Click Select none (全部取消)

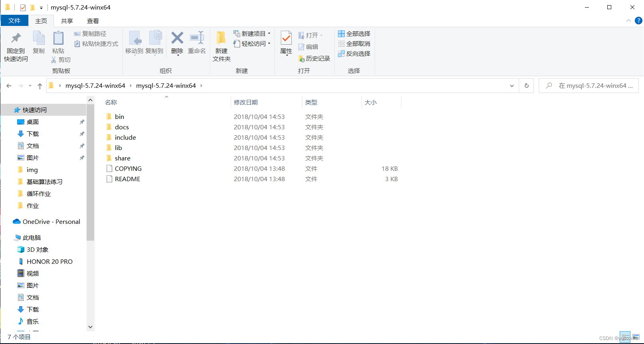354,43
